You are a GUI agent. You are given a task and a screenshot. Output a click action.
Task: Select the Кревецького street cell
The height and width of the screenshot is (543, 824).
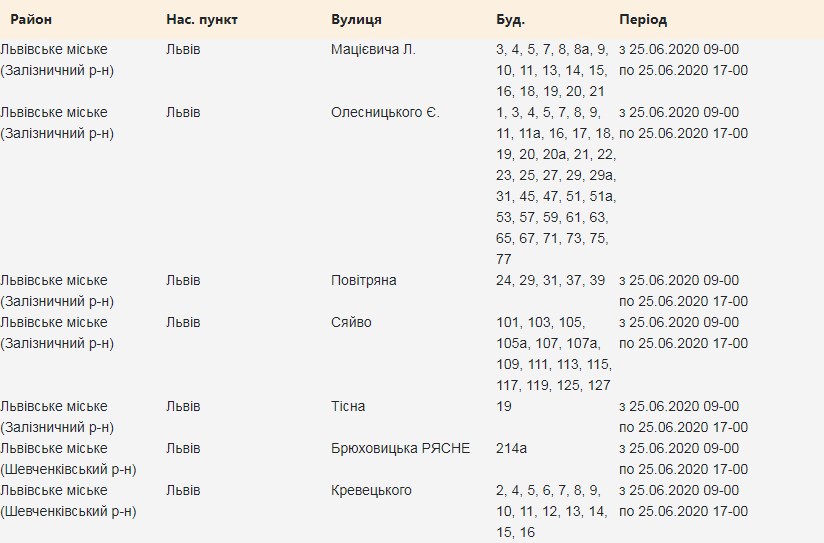click(x=371, y=490)
